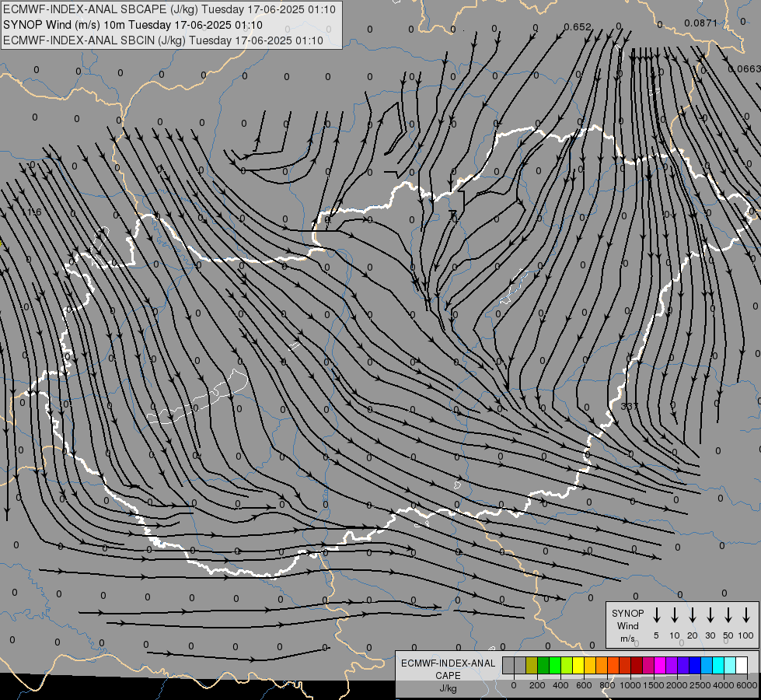Click the SYNOP label in wind legend
Screen dimensions: 761x700
click(627, 613)
